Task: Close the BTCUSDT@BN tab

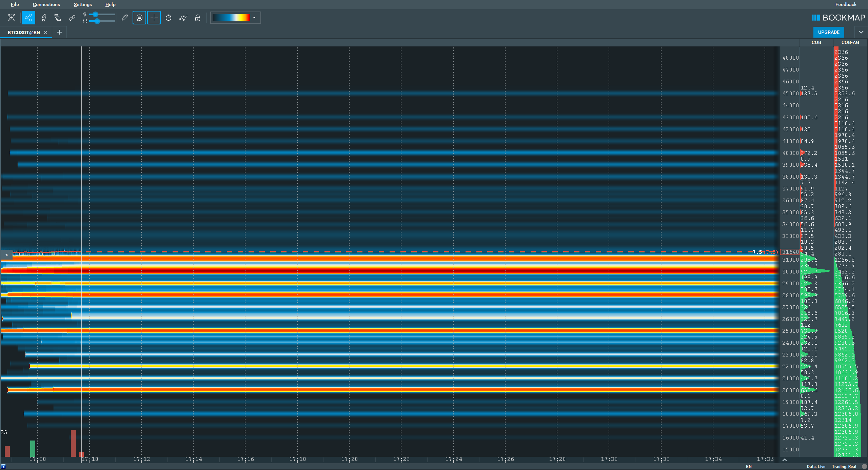Action: [45, 33]
